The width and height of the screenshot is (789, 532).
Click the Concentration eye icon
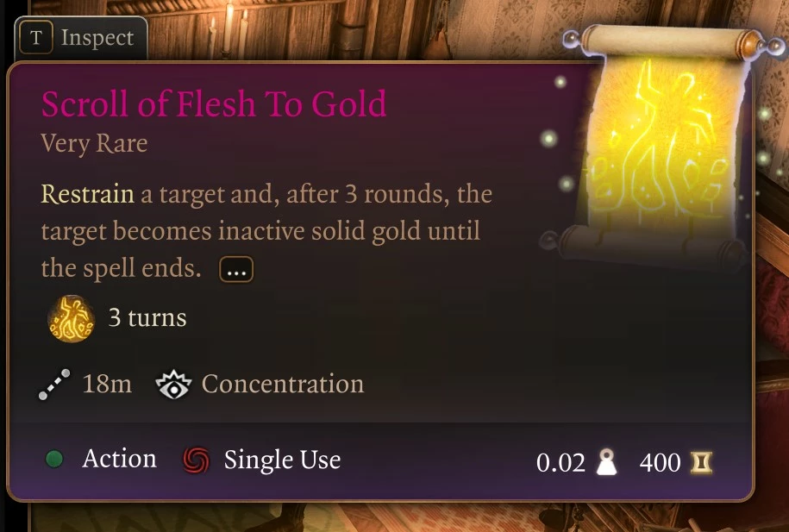[x=173, y=385]
